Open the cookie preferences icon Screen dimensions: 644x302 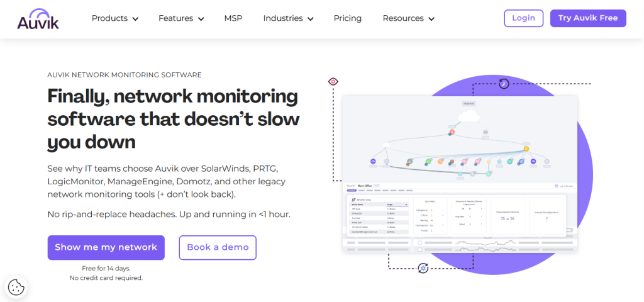click(x=16, y=287)
